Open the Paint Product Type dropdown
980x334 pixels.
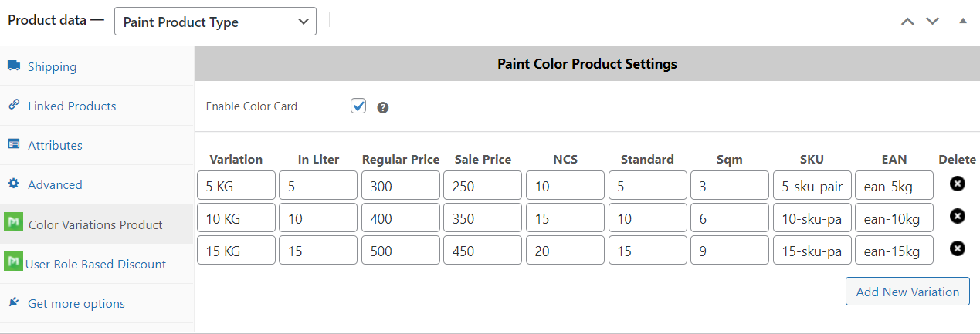point(215,22)
